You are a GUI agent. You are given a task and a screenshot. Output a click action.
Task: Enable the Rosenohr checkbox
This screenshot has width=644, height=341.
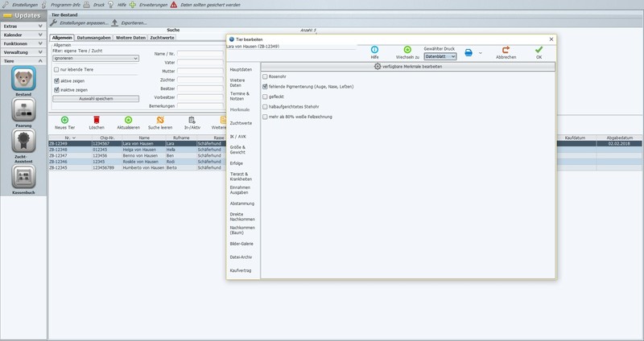tap(265, 76)
